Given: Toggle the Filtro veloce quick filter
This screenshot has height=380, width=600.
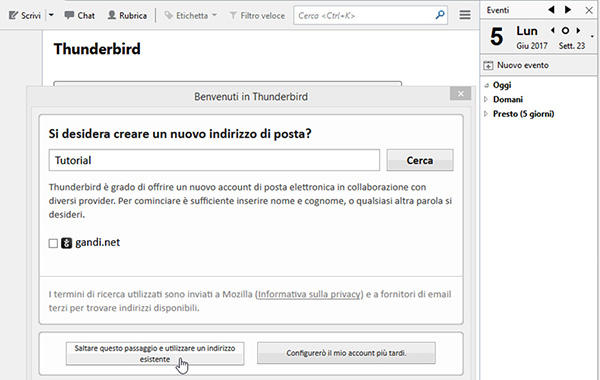Looking at the screenshot, I should pyautogui.click(x=257, y=15).
